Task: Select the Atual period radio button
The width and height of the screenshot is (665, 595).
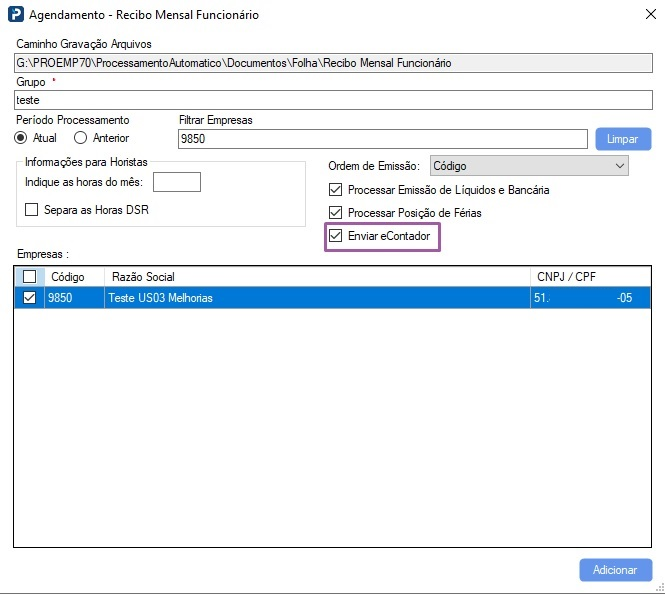Action: click(21, 138)
